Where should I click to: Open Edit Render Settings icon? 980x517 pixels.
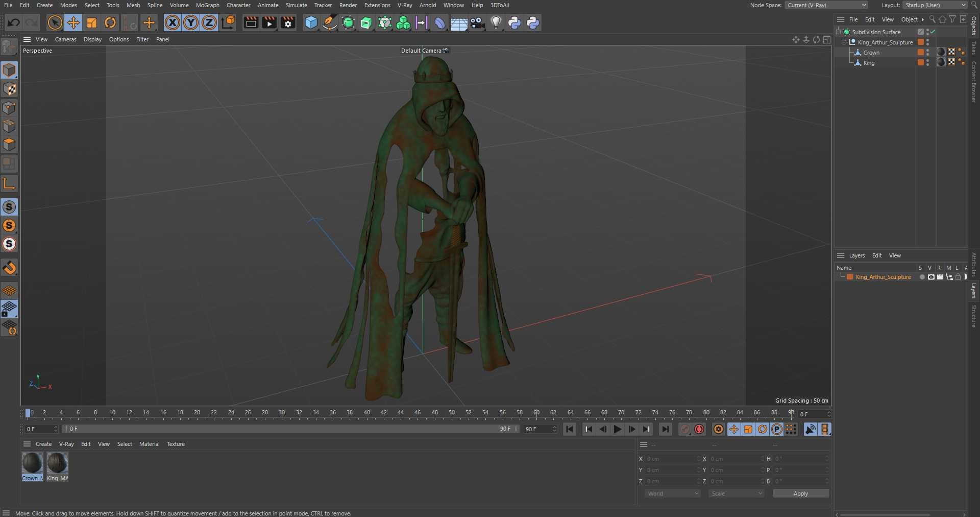click(288, 22)
